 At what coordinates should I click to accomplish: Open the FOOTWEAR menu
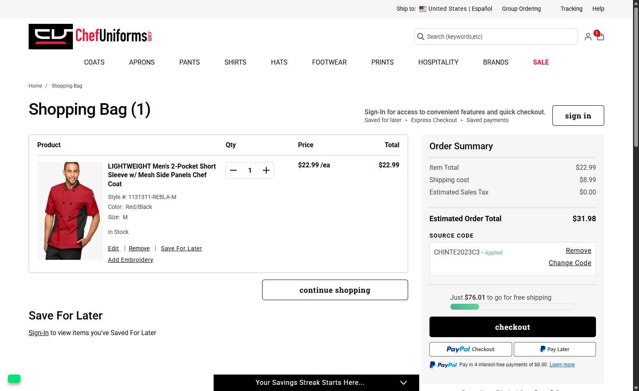tap(329, 62)
